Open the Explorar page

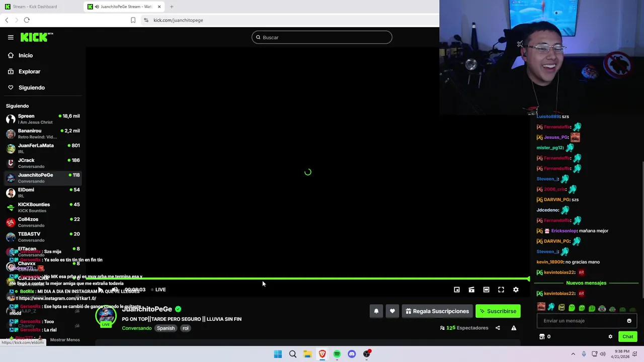pyautogui.click(x=24, y=71)
